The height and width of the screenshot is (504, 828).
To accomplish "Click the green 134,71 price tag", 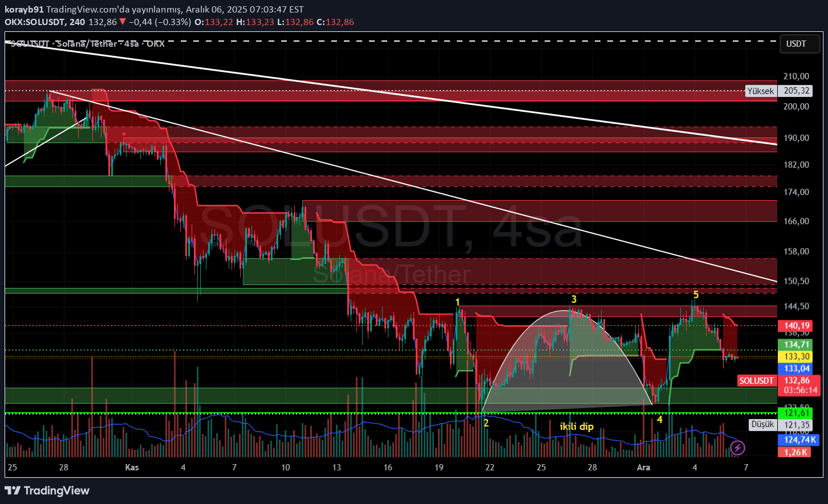I will [x=797, y=344].
